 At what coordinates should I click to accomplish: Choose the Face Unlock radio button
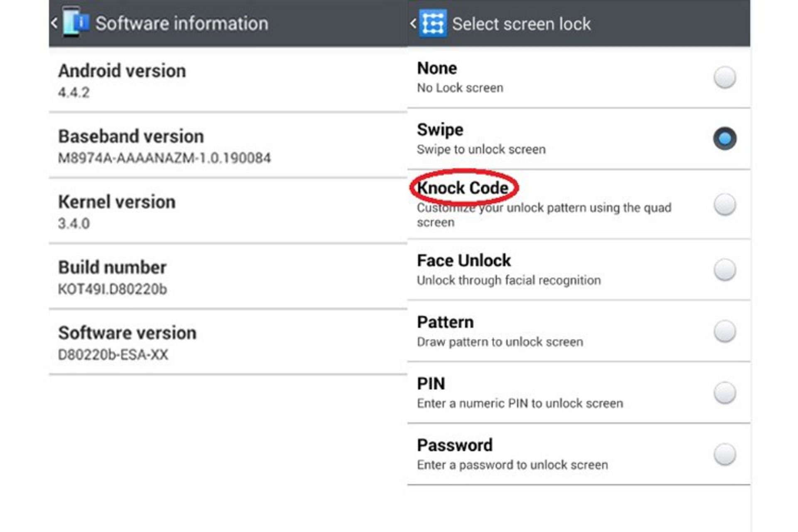(724, 270)
